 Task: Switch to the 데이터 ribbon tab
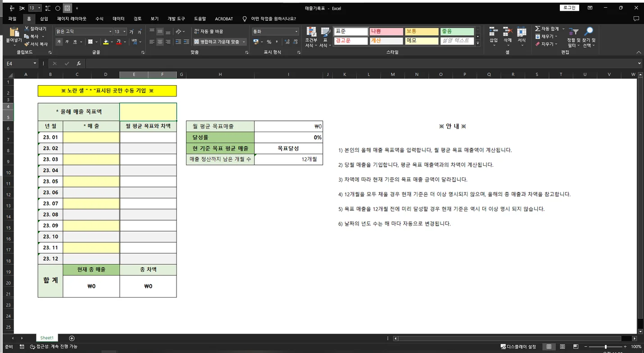(x=118, y=19)
